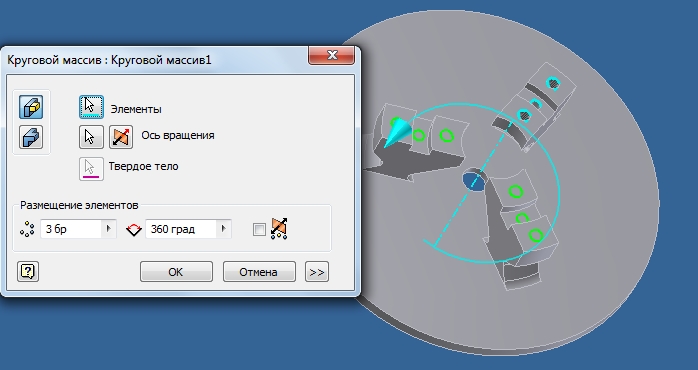
Task: Click the dialog title Круговой массив1
Action: click(x=161, y=60)
